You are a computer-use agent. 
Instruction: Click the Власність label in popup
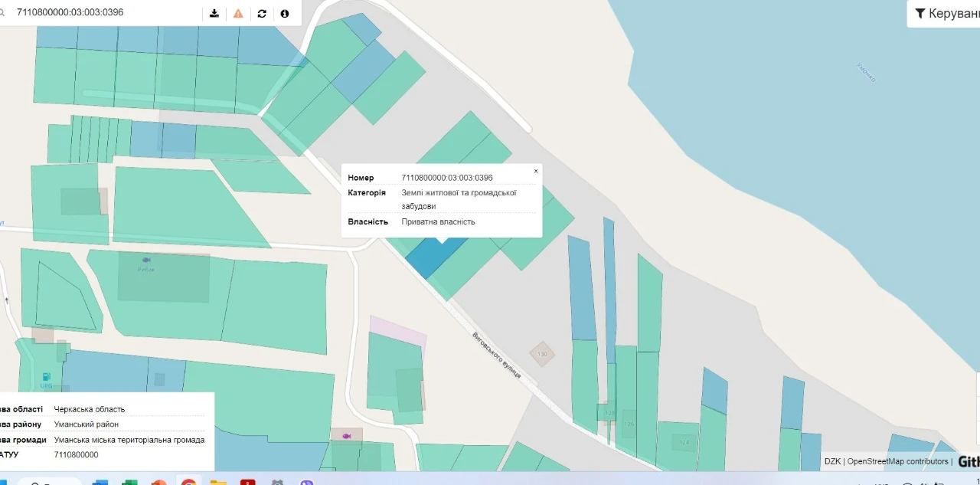(x=367, y=221)
